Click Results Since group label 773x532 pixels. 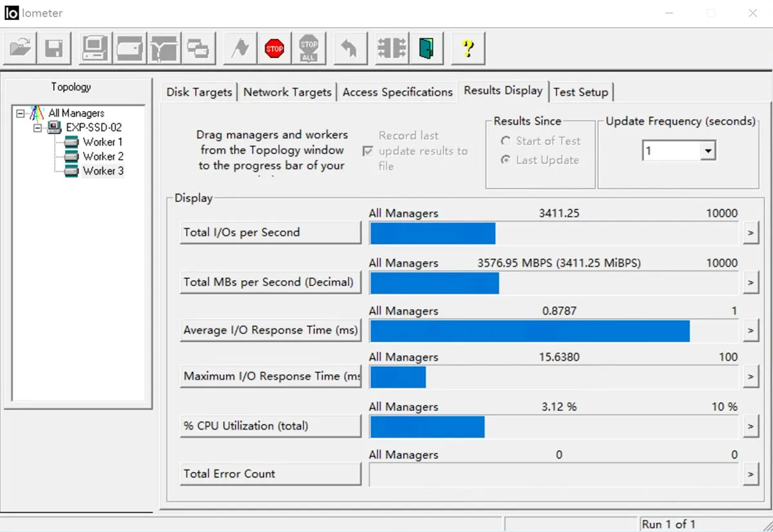click(528, 121)
